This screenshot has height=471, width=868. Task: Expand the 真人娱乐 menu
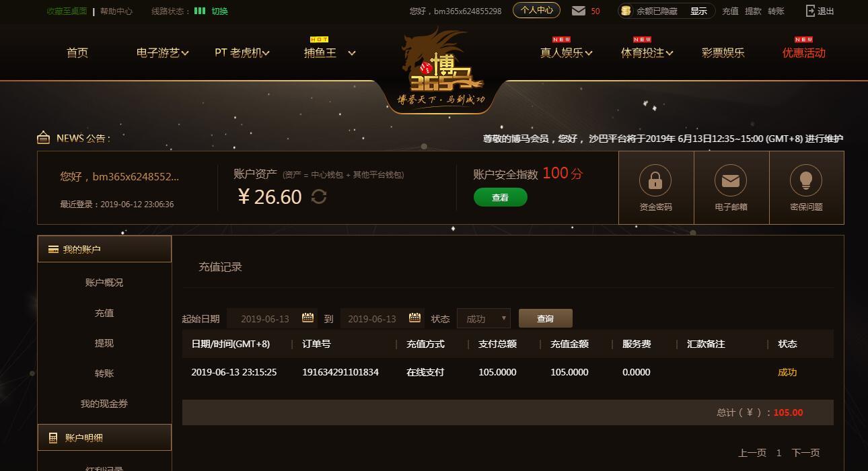pyautogui.click(x=566, y=52)
